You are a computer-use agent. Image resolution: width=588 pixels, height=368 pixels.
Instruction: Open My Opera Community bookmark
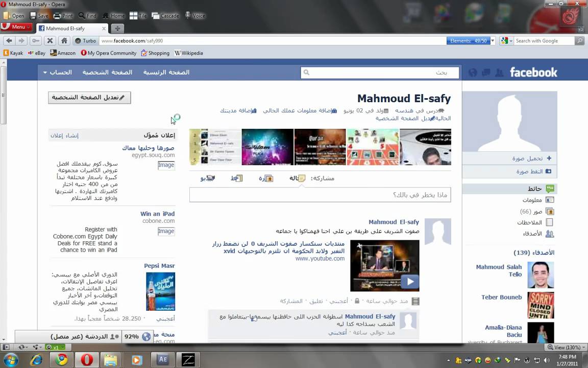coord(108,53)
